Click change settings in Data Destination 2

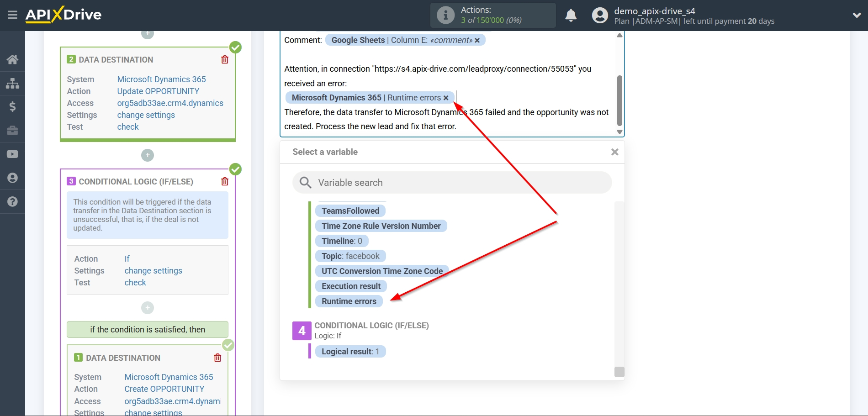(146, 115)
